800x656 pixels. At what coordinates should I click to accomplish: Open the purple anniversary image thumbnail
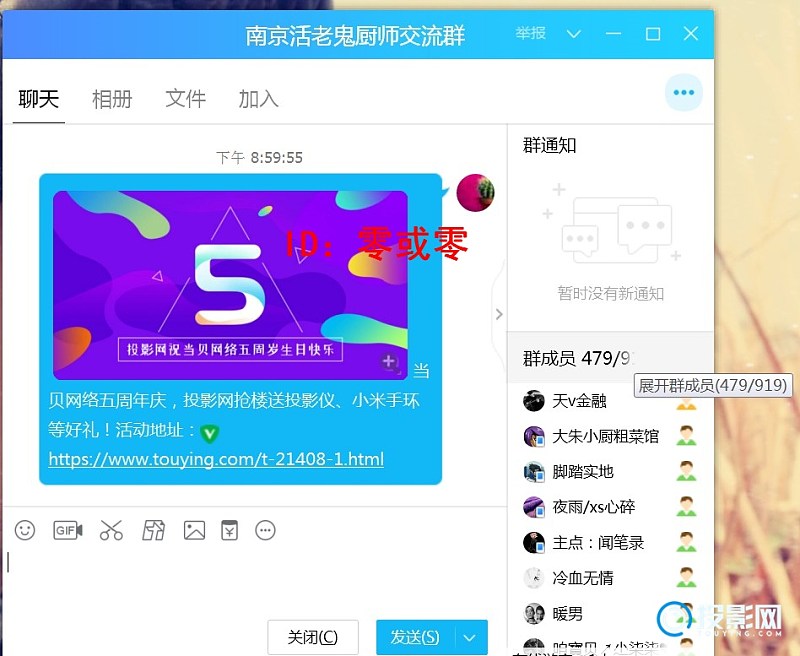230,285
